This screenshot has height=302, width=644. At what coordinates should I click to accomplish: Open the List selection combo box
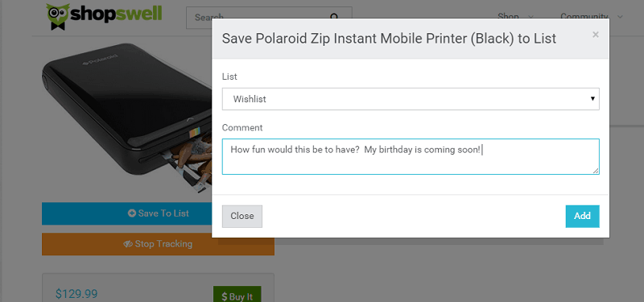(x=411, y=99)
